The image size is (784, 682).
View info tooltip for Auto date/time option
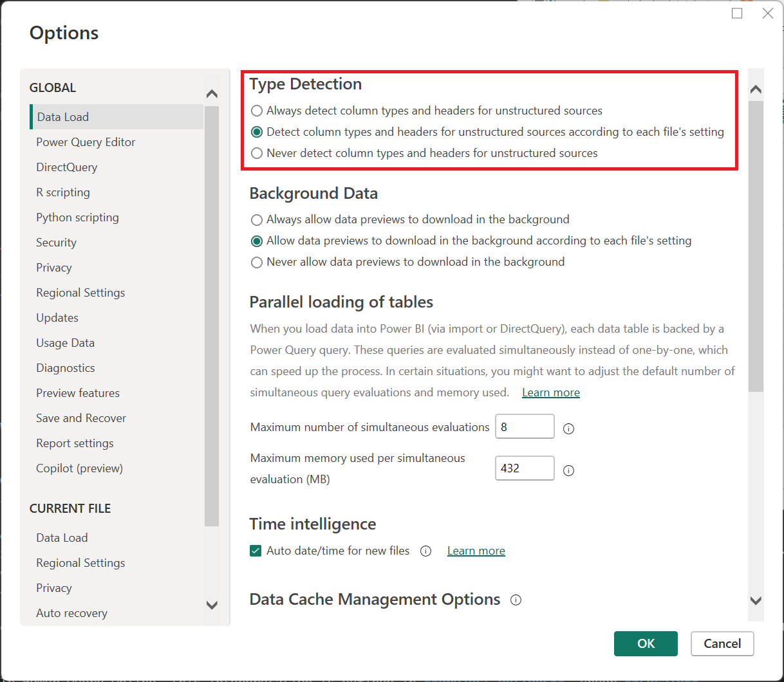[425, 551]
